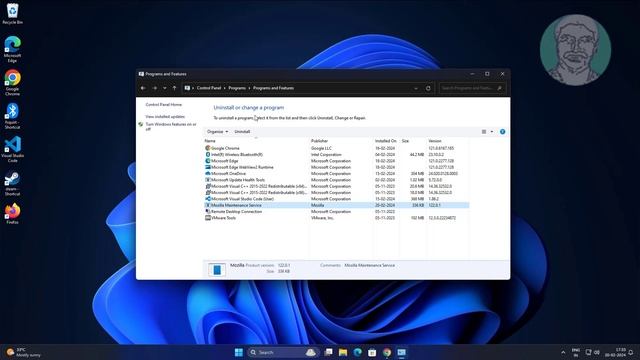Open the Organize dropdown menu

click(x=217, y=132)
